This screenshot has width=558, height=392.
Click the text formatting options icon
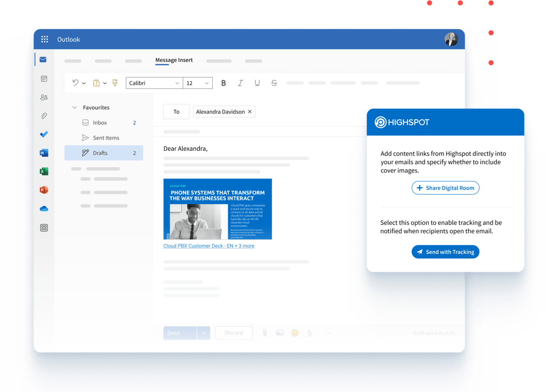(310, 333)
